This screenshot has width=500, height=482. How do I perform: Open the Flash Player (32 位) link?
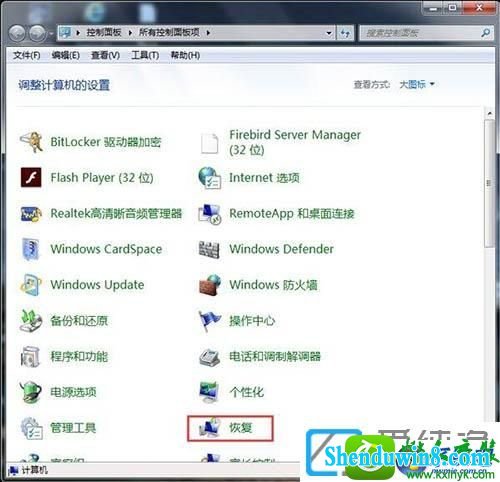pyautogui.click(x=102, y=178)
